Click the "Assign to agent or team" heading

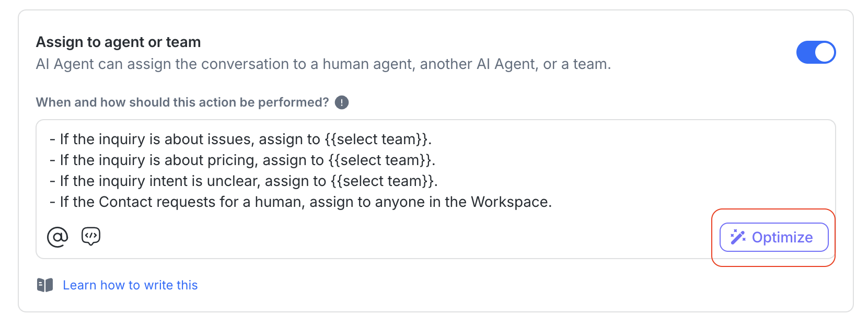[118, 42]
